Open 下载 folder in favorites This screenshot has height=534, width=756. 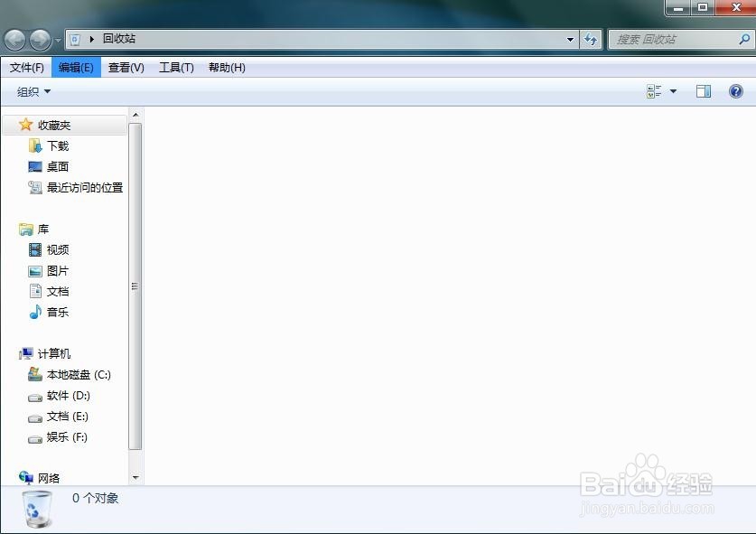point(58,145)
